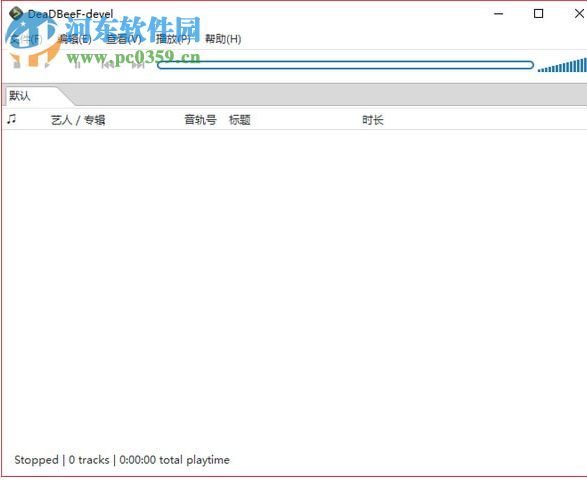
Task: Sort by the 音轨号 column header
Action: click(x=200, y=120)
